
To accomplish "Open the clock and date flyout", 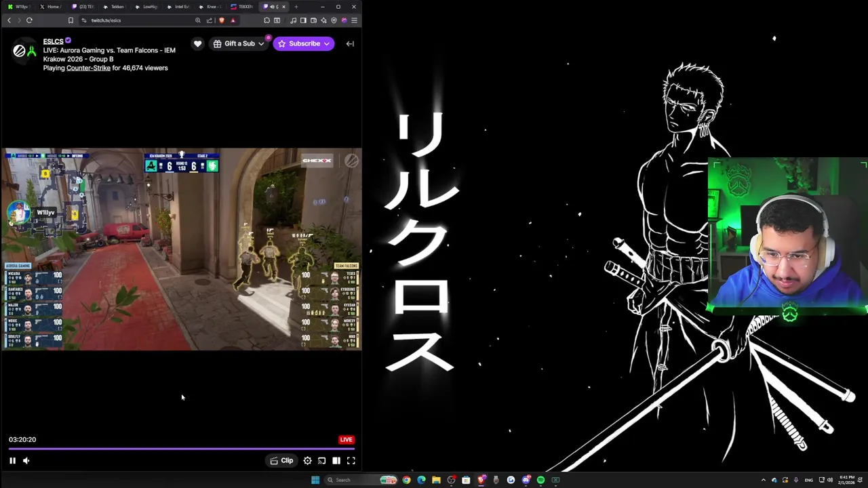I will coord(846,480).
